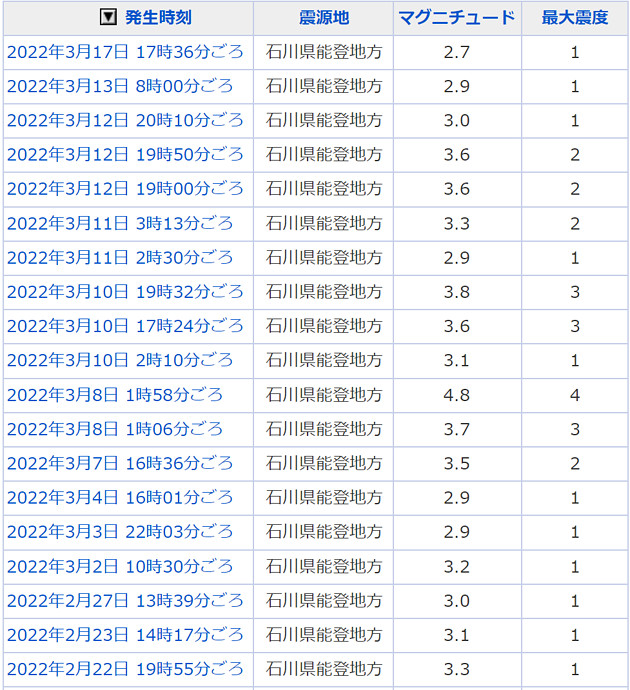Viewport: 630px width, 690px height.
Task: Sort table by 発生時刻 header
Action: point(158,18)
